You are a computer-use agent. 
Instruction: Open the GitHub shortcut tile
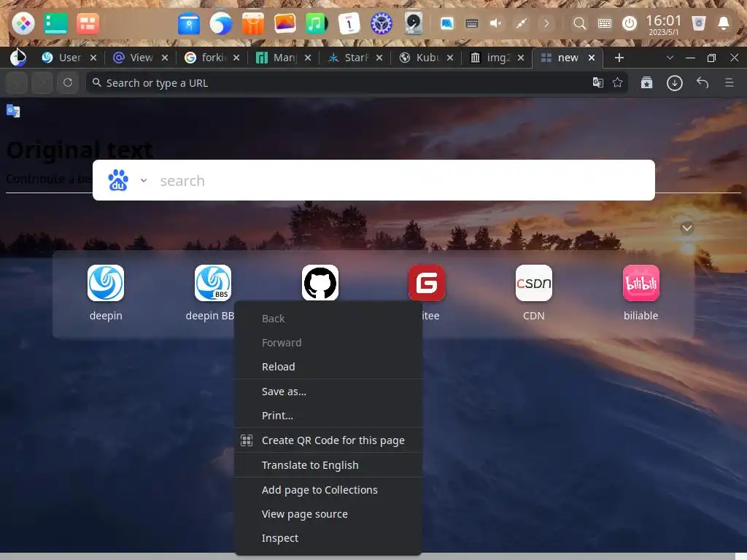click(x=320, y=283)
